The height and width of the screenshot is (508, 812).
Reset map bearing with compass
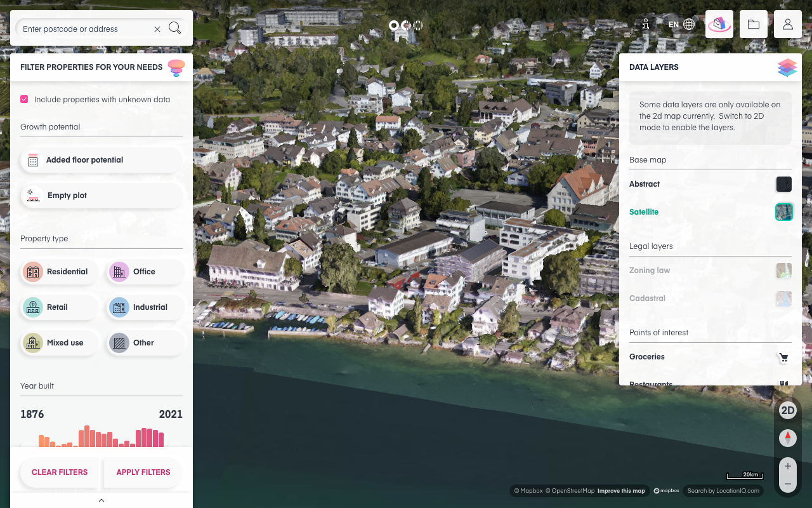788,438
